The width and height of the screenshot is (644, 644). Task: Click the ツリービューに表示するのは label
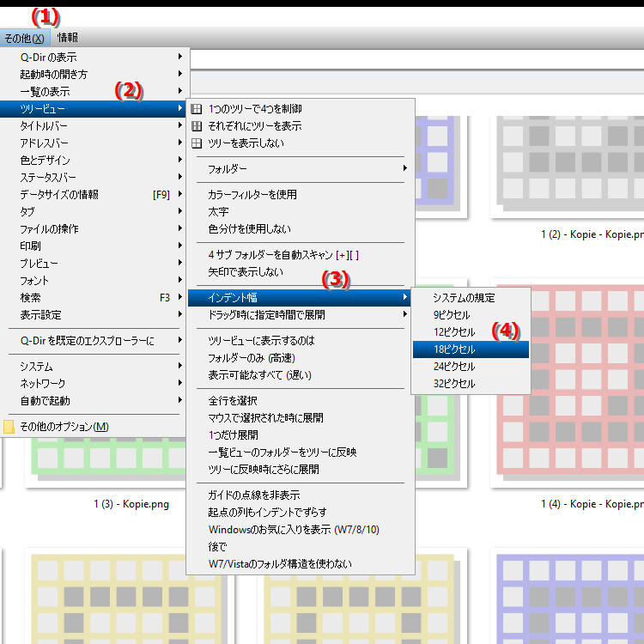(x=261, y=341)
